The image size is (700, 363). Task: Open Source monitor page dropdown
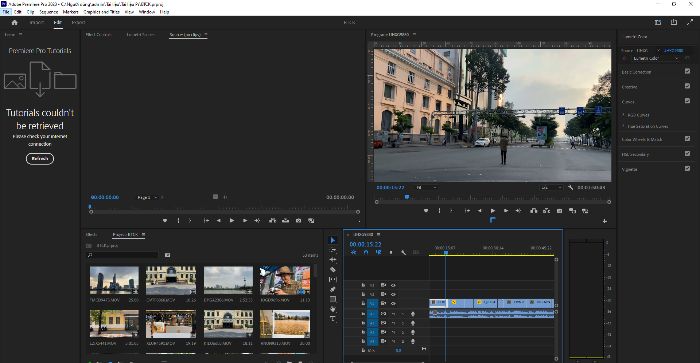[x=147, y=197]
